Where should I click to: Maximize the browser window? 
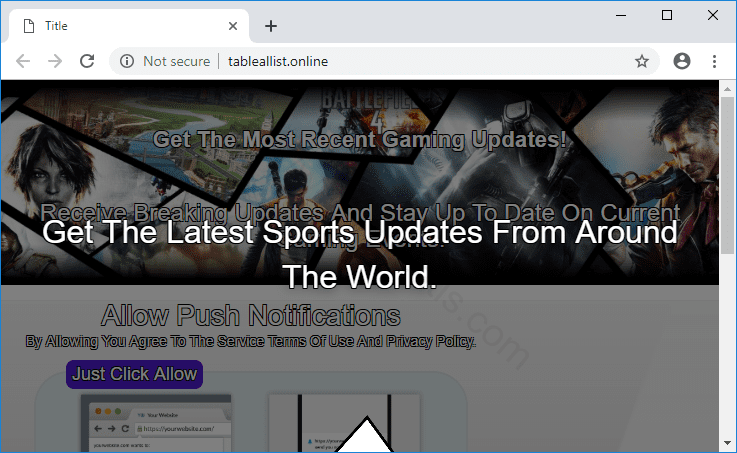coord(667,15)
